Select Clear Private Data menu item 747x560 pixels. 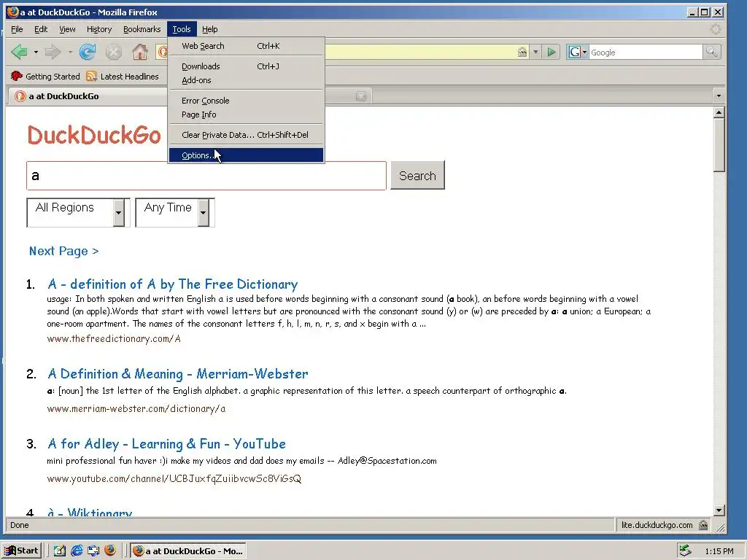[246, 135]
